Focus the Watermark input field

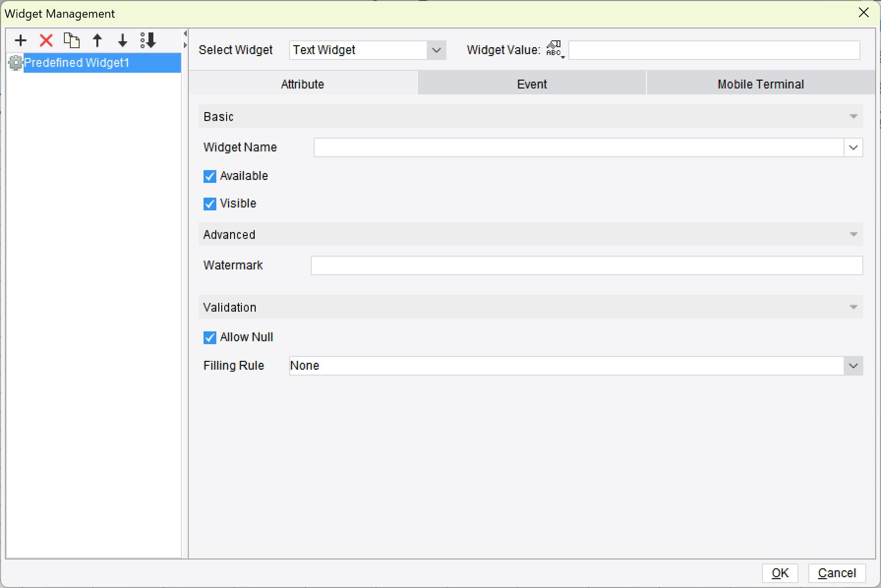(x=587, y=265)
